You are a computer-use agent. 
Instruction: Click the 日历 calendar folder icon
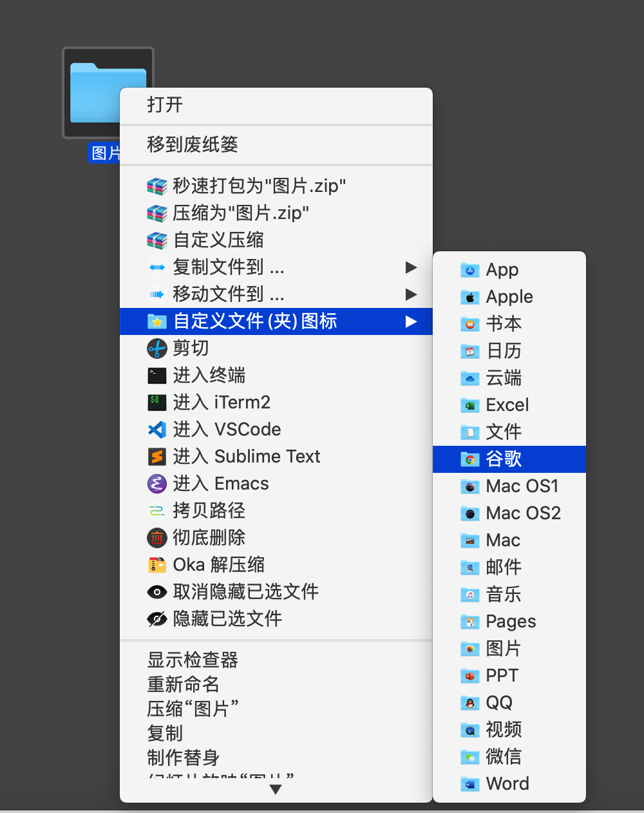[470, 351]
